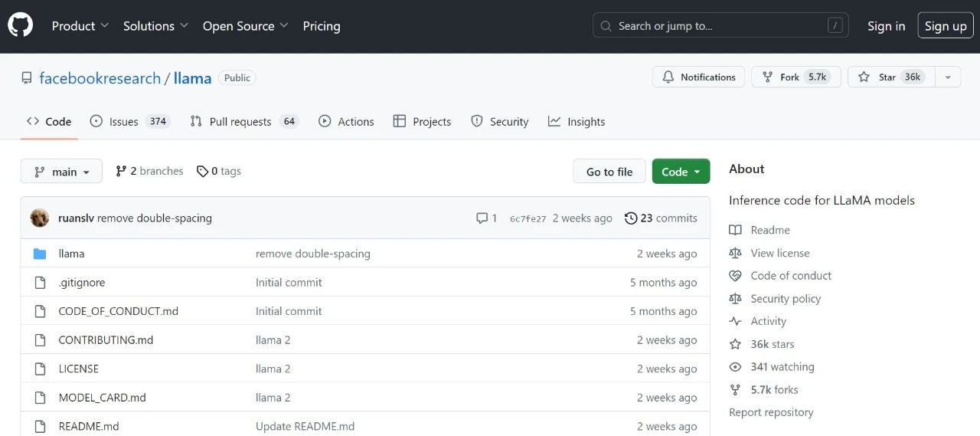Open the llama folder icon
Viewport: 980px width, 436px height.
(40, 254)
